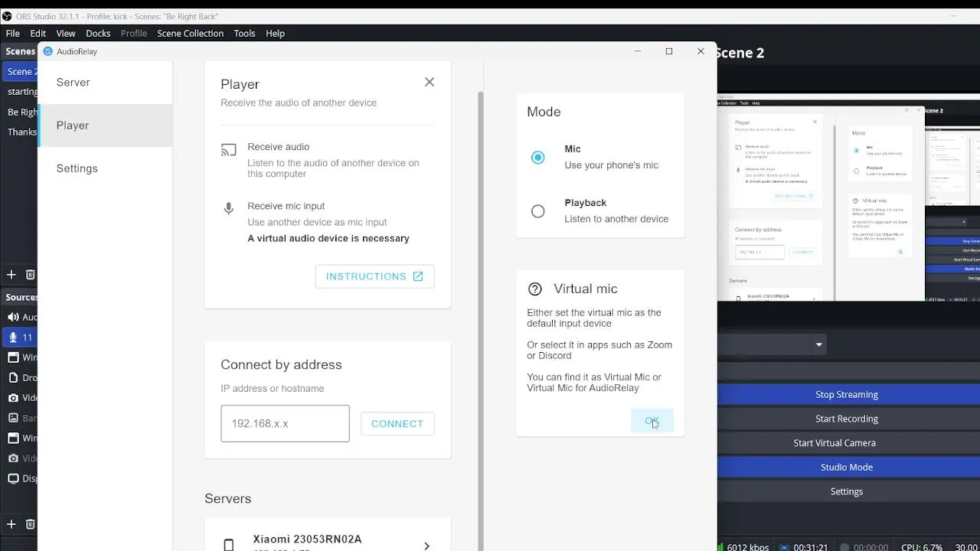The width and height of the screenshot is (980, 551).
Task: Open the Edit menu in OBS
Action: pos(38,33)
